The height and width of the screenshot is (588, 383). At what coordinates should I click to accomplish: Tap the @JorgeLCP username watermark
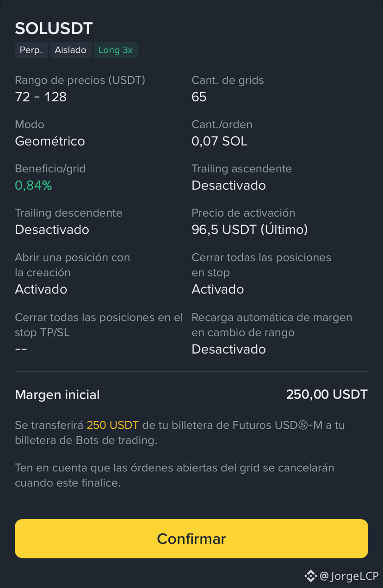[x=349, y=576]
